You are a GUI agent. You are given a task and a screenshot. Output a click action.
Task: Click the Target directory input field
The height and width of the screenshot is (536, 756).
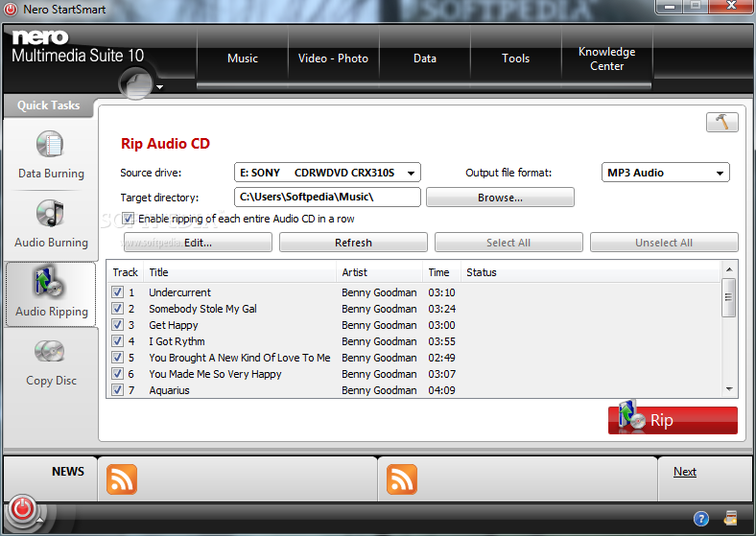pos(327,198)
